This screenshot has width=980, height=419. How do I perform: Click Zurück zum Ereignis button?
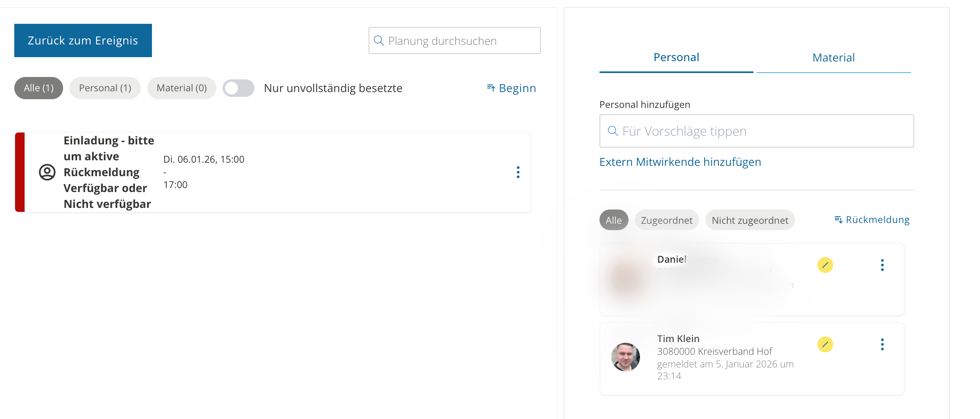83,40
